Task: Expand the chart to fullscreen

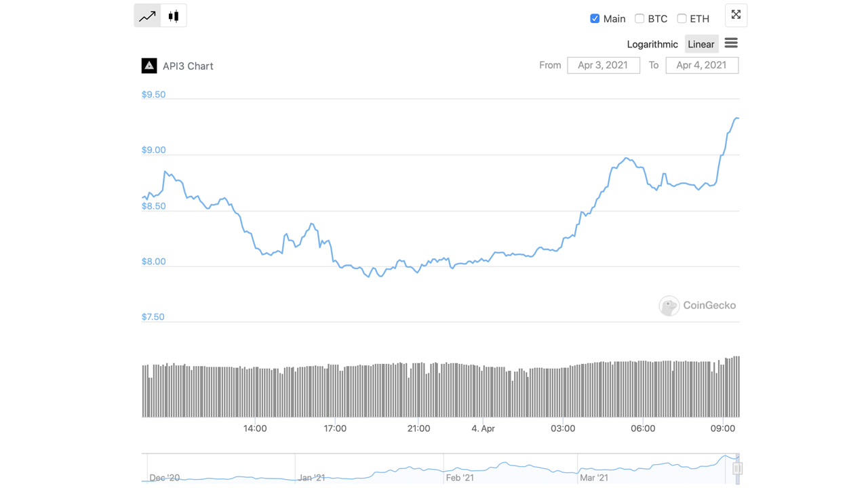Action: click(x=736, y=15)
